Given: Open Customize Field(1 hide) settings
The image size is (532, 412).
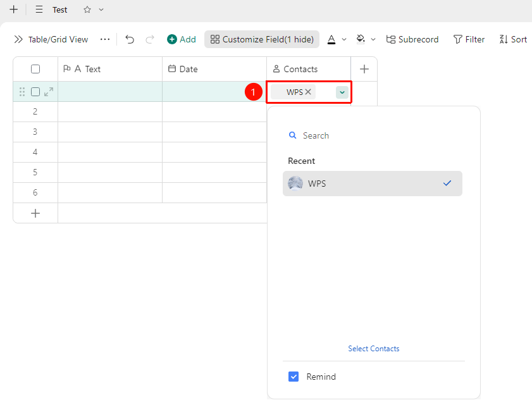Looking at the screenshot, I should pyautogui.click(x=262, y=39).
